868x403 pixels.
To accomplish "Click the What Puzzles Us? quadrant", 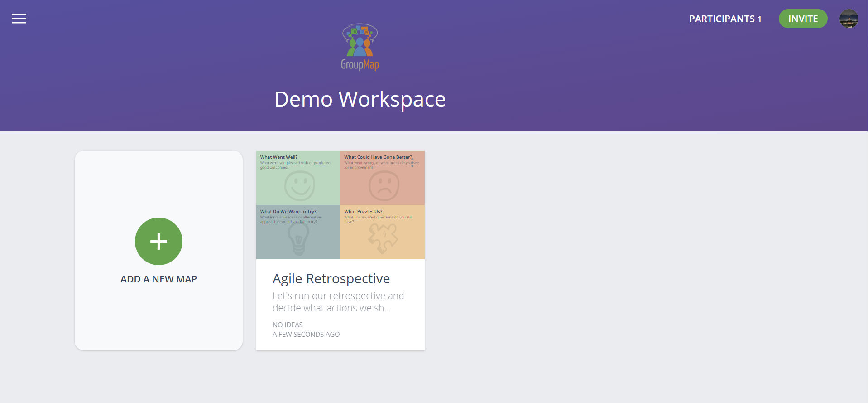I will tap(383, 232).
